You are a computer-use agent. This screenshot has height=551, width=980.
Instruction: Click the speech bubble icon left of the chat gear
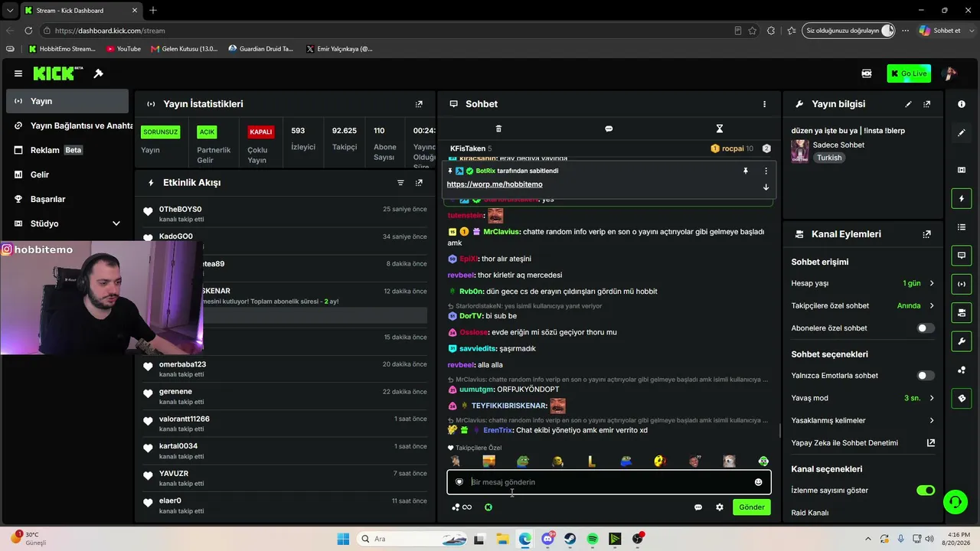pos(698,507)
